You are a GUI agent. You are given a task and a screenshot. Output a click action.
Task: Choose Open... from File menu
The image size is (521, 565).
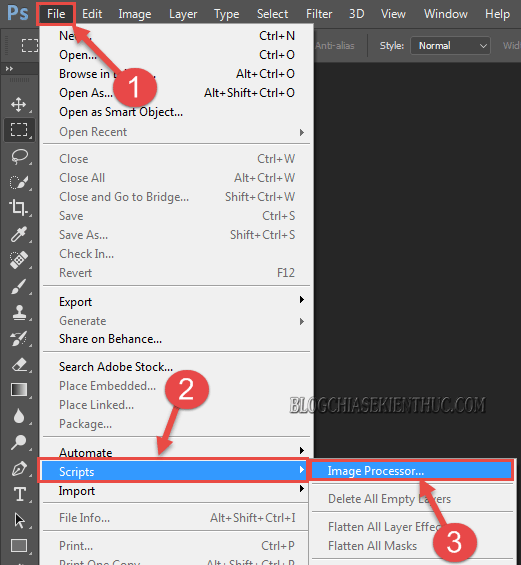point(177,55)
